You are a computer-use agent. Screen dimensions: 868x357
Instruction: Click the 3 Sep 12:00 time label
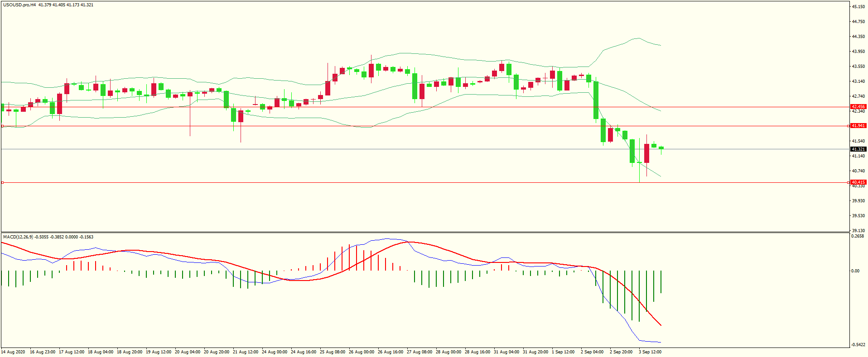point(650,352)
